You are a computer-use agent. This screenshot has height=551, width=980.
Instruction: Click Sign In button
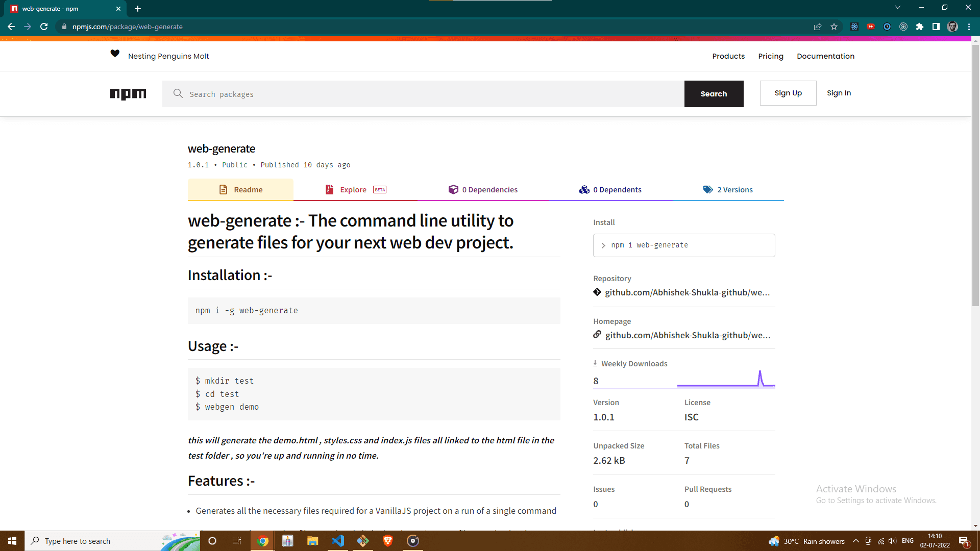tap(838, 93)
